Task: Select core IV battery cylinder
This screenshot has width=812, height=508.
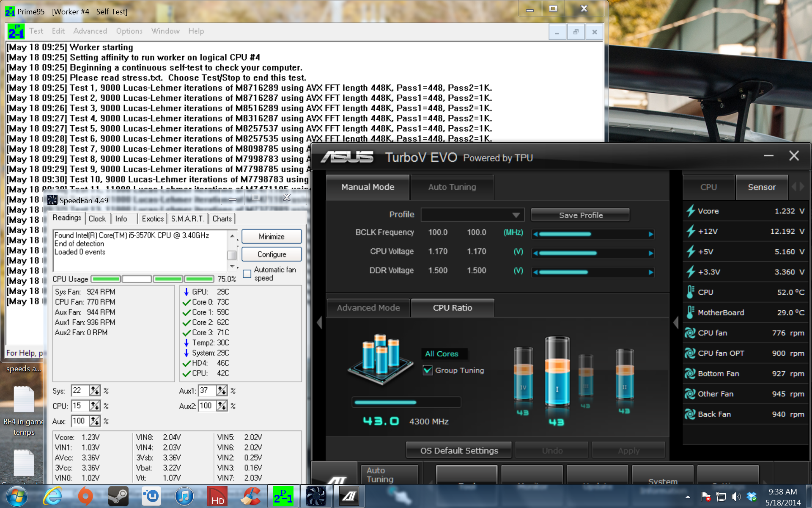Action: (523, 374)
